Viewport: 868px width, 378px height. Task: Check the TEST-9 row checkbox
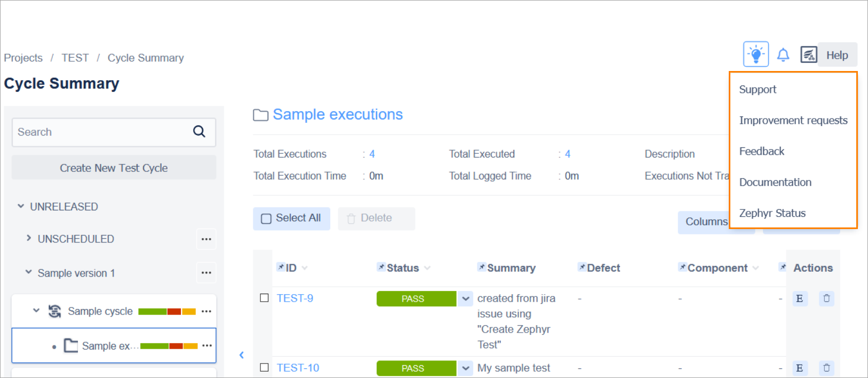[264, 298]
